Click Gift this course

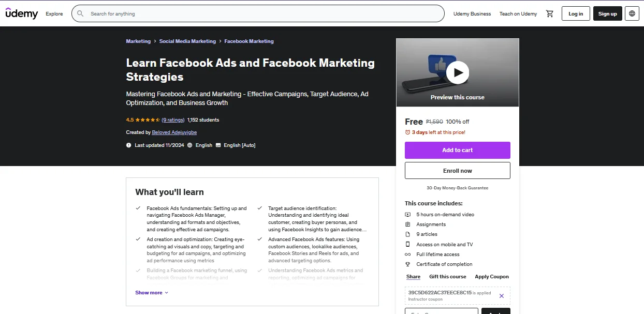(x=448, y=277)
